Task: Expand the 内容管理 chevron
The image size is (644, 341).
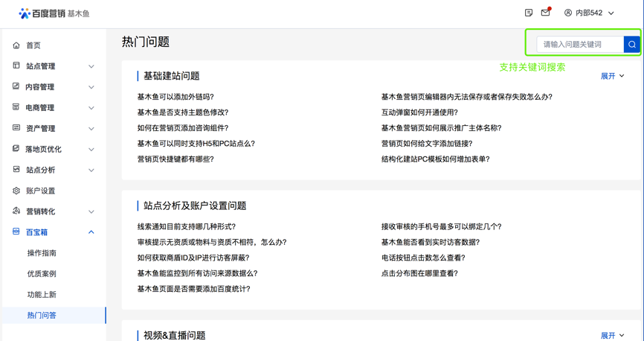Action: pyautogui.click(x=91, y=87)
